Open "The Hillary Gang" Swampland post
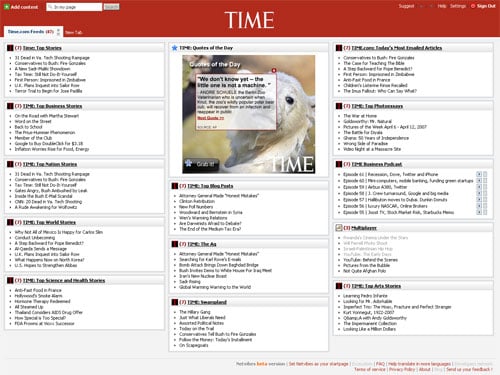The width and height of the screenshot is (500, 375). pyautogui.click(x=195, y=312)
